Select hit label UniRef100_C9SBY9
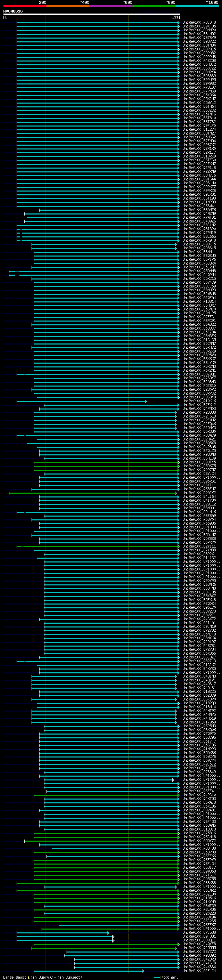 coord(199,397)
